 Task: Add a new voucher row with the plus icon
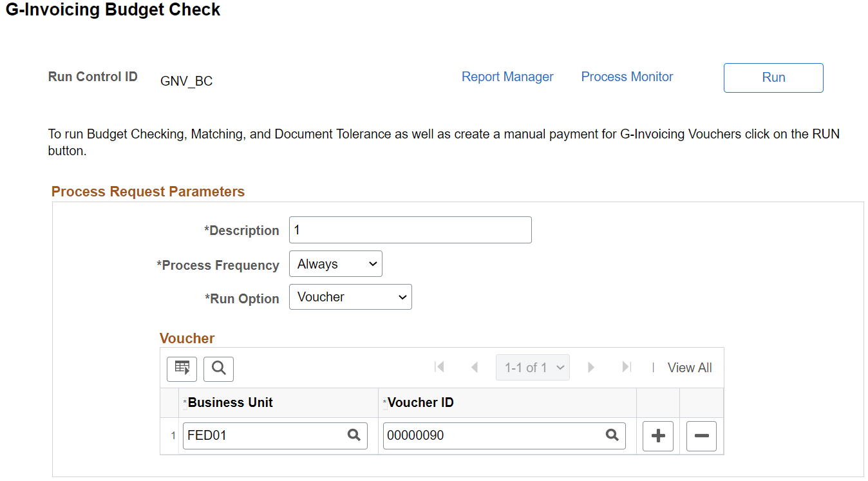657,436
